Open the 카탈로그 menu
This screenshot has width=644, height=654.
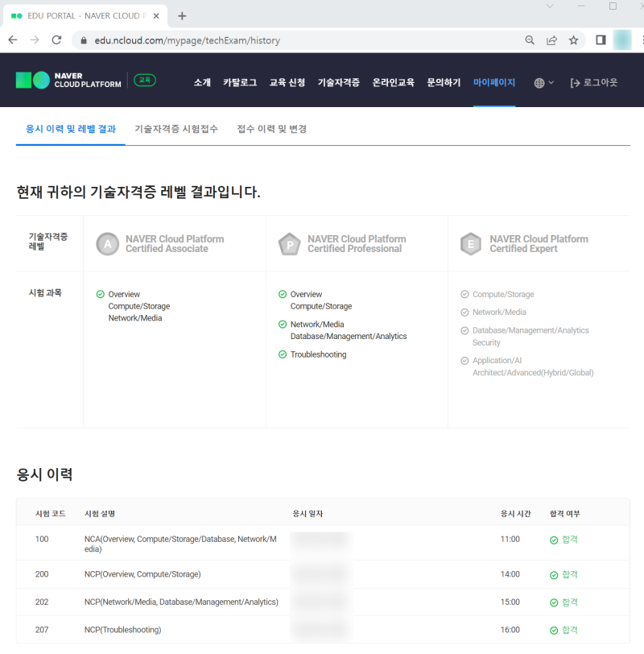[x=240, y=83]
